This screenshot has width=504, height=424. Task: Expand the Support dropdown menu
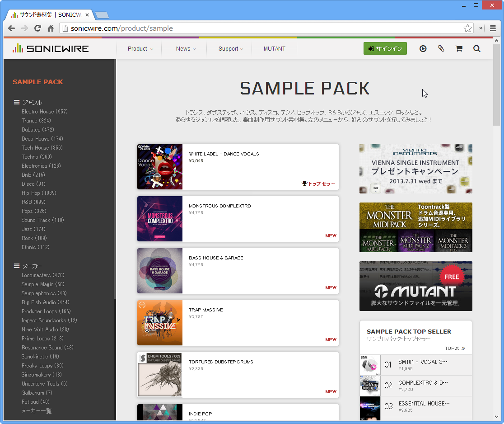(231, 48)
